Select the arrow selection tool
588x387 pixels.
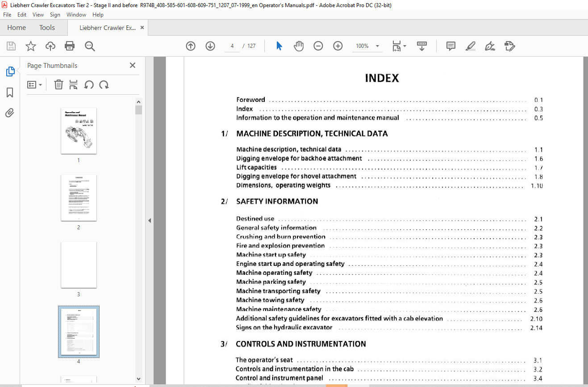(279, 46)
